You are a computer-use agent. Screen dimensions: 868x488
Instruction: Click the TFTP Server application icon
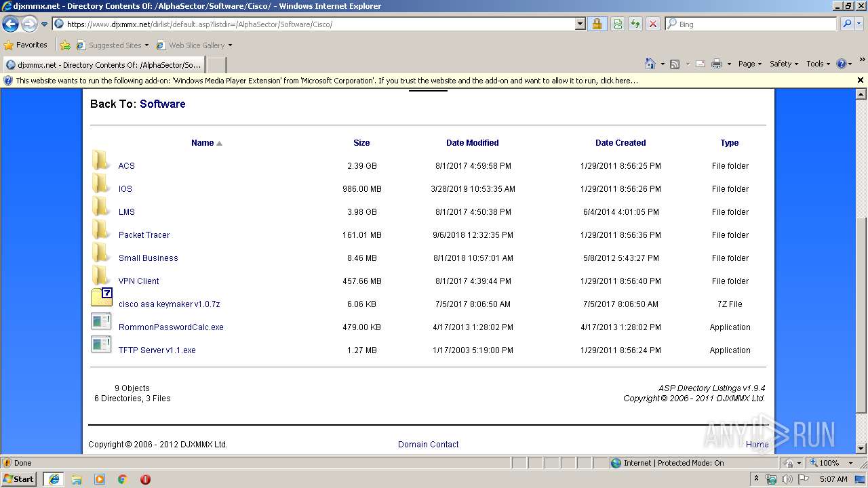click(101, 344)
